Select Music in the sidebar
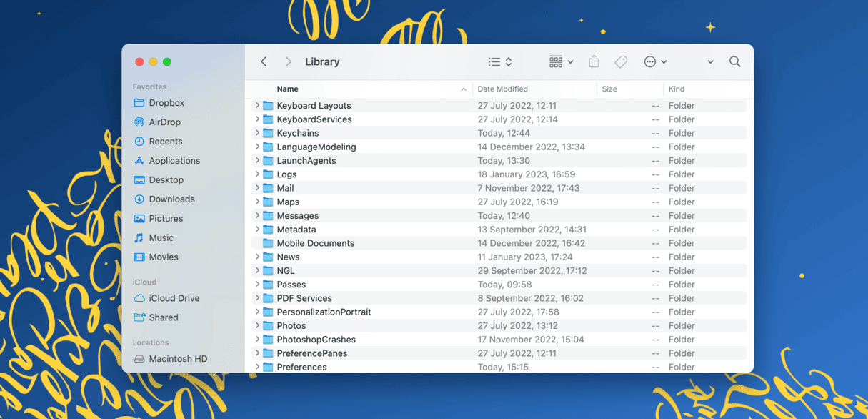868x419 pixels. click(x=154, y=238)
